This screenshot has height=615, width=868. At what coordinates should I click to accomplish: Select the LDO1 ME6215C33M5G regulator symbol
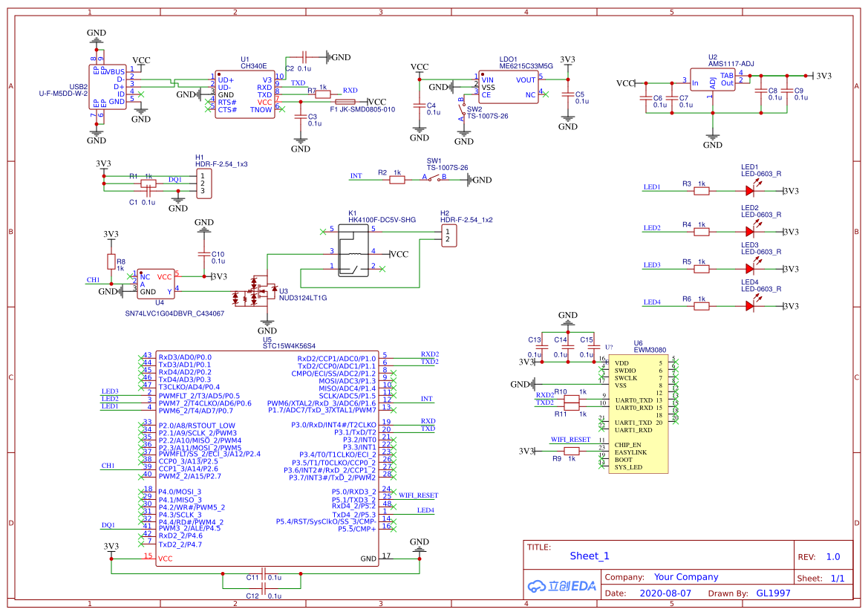(508, 87)
